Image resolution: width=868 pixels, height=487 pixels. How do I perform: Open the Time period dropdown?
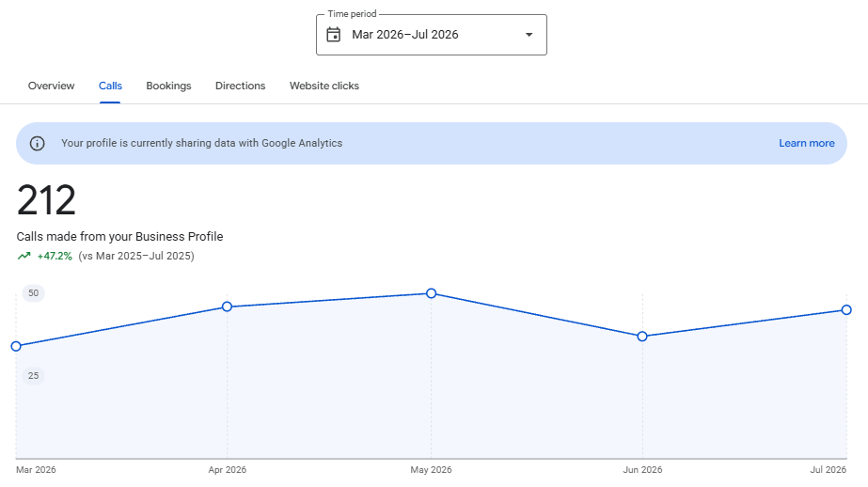click(x=432, y=35)
